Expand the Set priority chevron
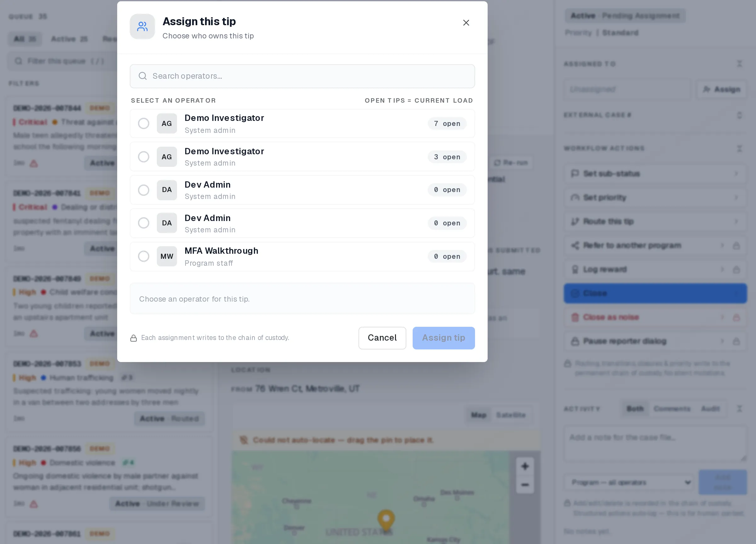 736,197
